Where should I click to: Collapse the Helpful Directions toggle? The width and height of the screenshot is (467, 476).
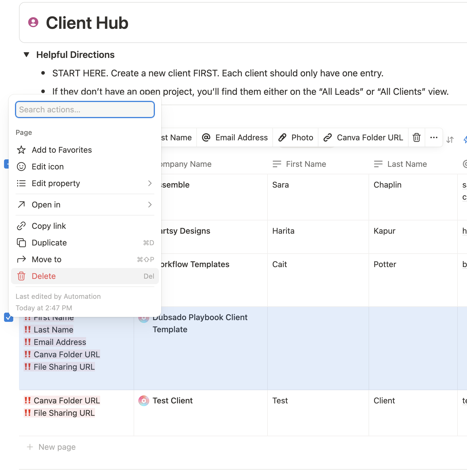pyautogui.click(x=26, y=54)
